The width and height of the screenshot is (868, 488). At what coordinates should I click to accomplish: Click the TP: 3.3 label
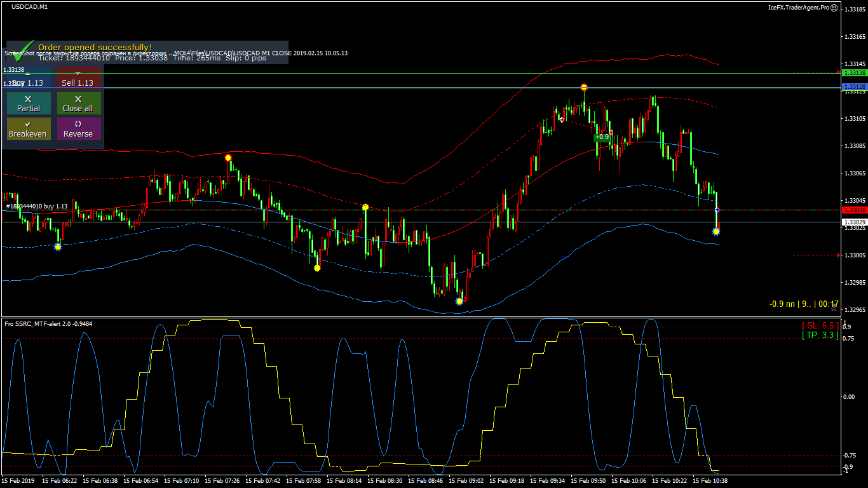pyautogui.click(x=820, y=335)
